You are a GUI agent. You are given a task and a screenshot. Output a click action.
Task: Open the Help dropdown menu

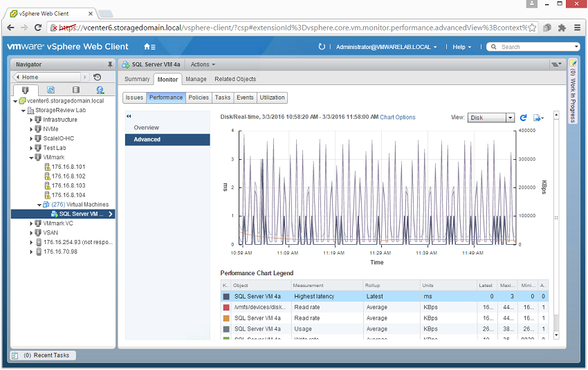pyautogui.click(x=461, y=47)
